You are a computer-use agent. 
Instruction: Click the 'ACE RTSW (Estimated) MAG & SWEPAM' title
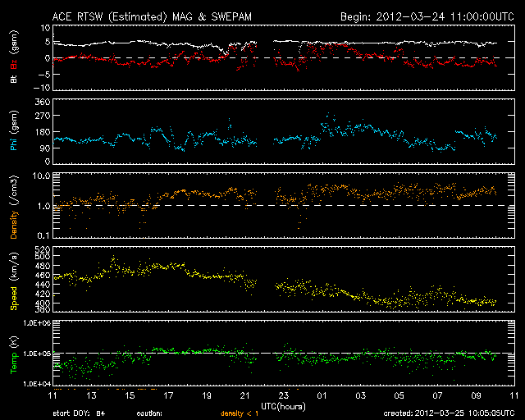(152, 16)
